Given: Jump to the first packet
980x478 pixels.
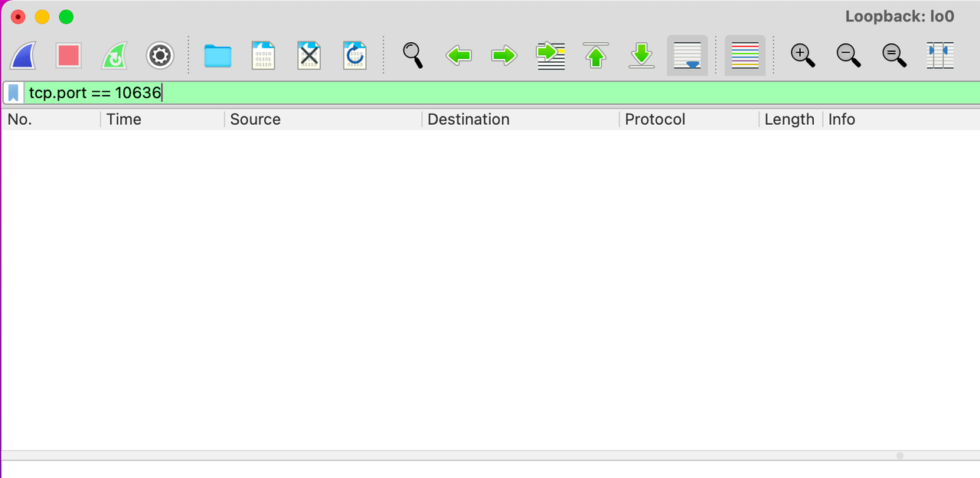Looking at the screenshot, I should [x=596, y=55].
